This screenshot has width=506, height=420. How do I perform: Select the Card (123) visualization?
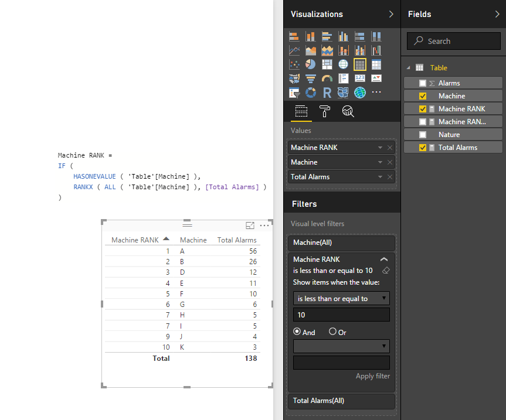(360, 78)
